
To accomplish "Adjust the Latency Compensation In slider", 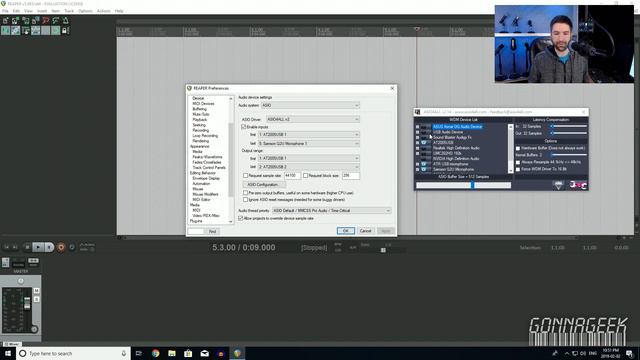I will click(x=568, y=127).
